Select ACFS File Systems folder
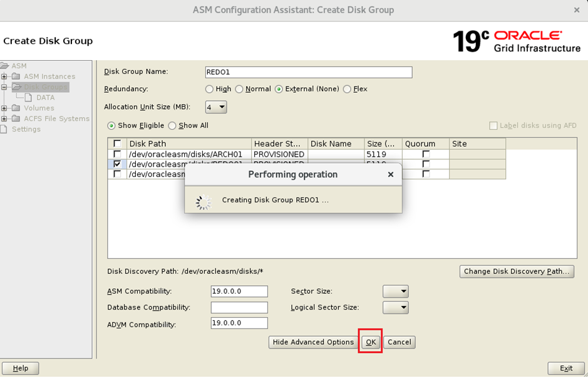Image resolution: width=588 pixels, height=378 pixels. click(x=56, y=118)
